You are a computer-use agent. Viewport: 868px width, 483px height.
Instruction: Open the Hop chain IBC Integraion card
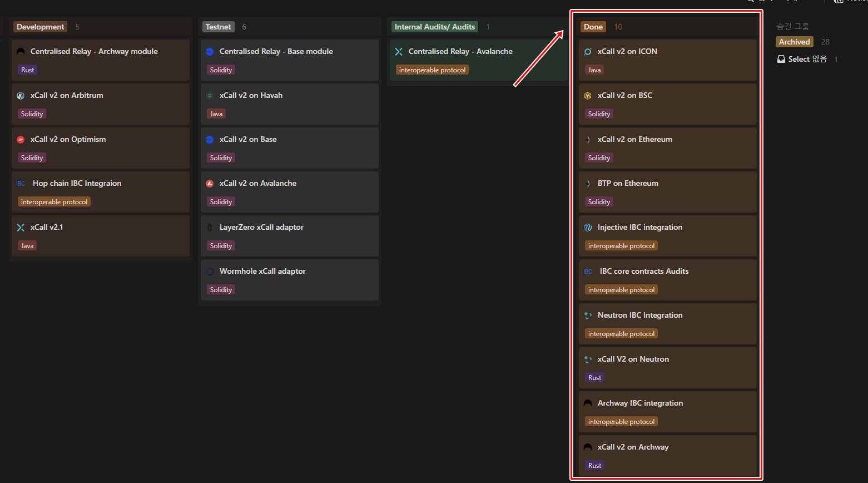[x=101, y=192]
